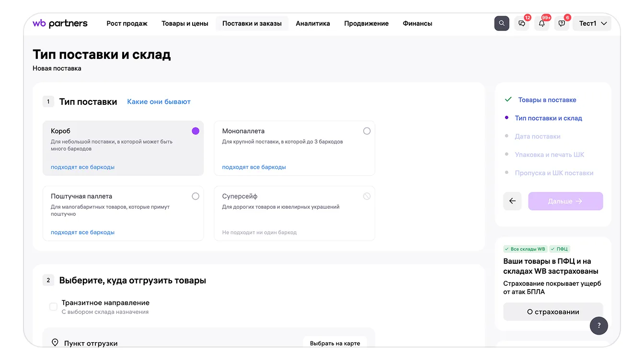Image resolution: width=644 pixels, height=359 pixels.
Task: Enable Транзитное направление checkbox
Action: [x=54, y=306]
